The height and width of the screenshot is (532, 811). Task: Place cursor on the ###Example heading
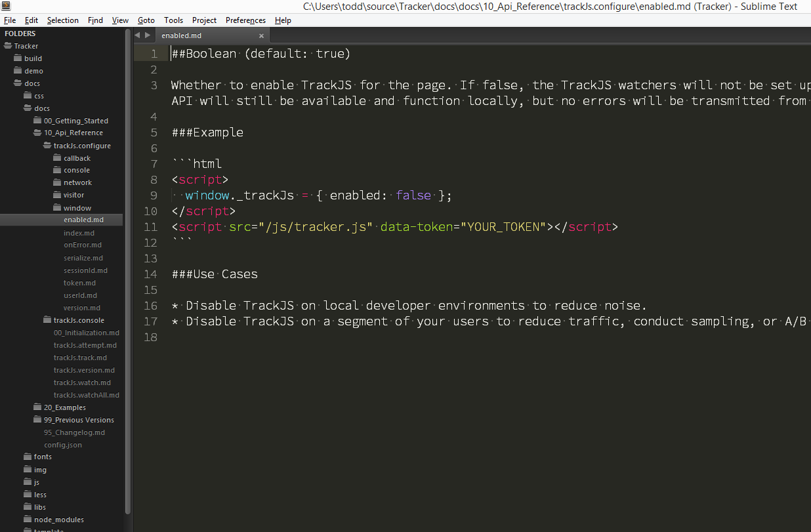(207, 133)
